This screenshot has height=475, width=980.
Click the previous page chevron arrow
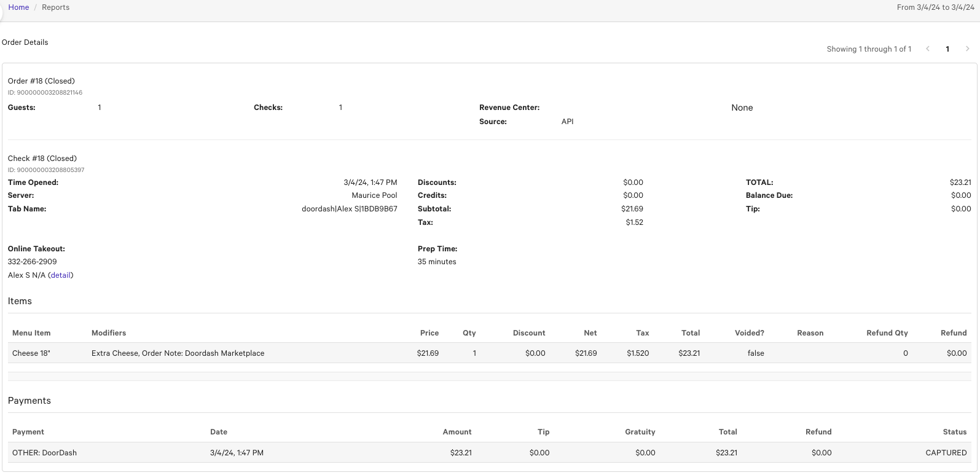tap(928, 49)
